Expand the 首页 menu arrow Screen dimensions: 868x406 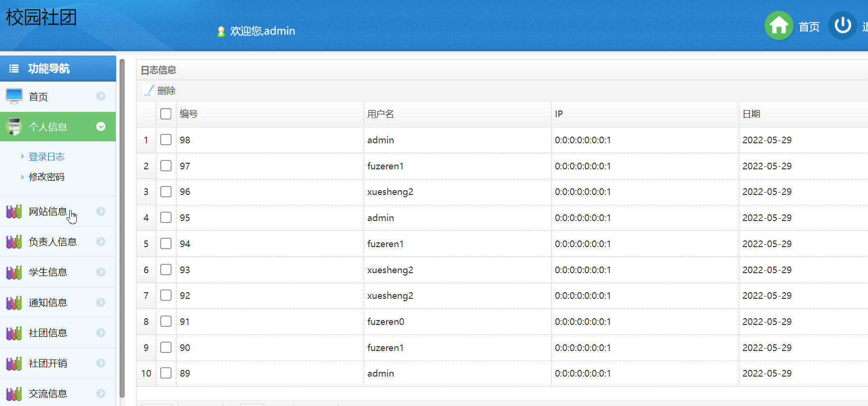tap(101, 96)
